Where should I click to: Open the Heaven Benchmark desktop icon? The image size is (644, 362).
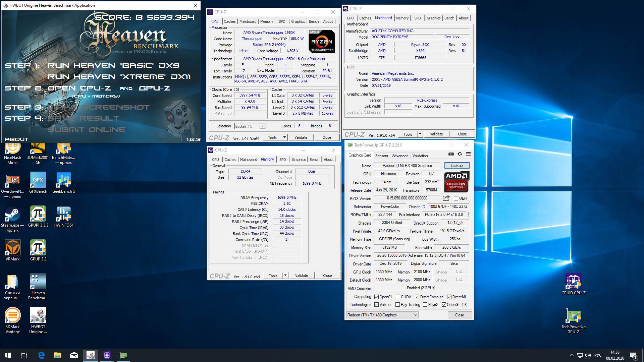point(38,287)
